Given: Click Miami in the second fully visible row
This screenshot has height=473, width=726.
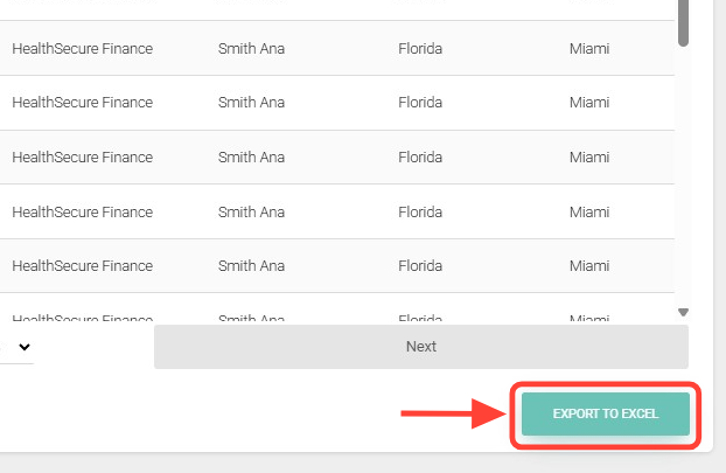Looking at the screenshot, I should coord(589,102).
